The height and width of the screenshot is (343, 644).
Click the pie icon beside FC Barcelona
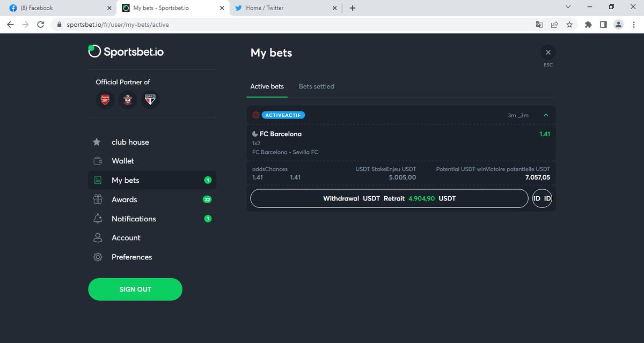point(255,134)
